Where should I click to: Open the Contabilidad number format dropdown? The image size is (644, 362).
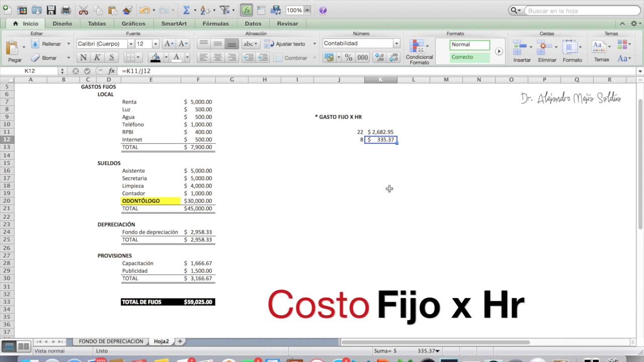(396, 44)
